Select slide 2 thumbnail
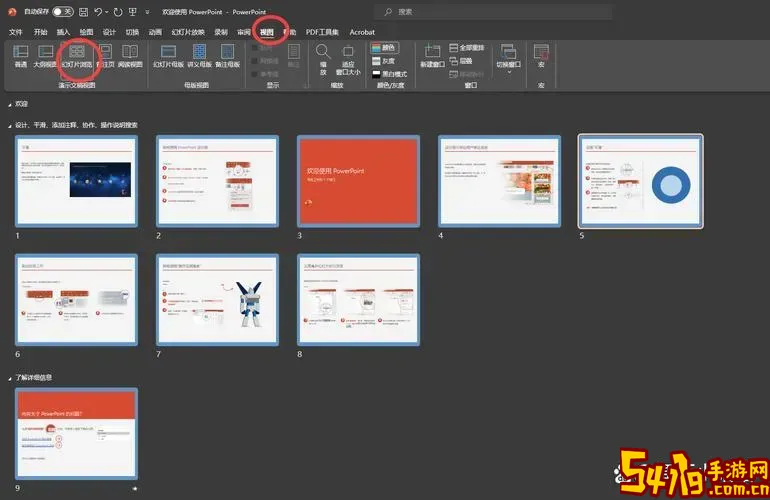This screenshot has width=770, height=500. pos(218,181)
